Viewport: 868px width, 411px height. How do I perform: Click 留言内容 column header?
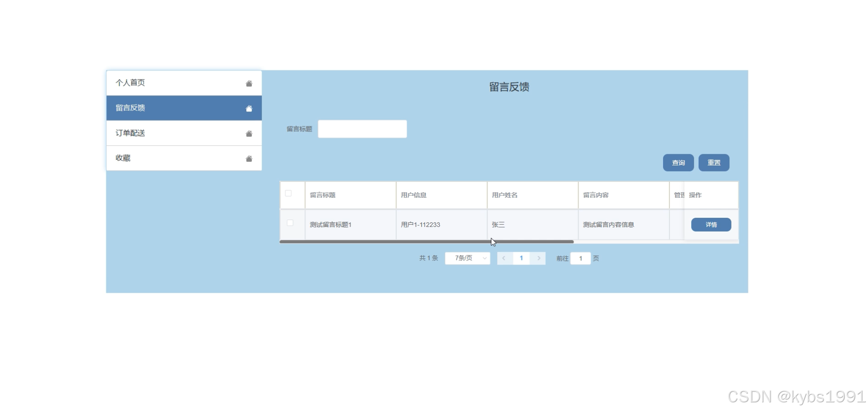point(624,195)
